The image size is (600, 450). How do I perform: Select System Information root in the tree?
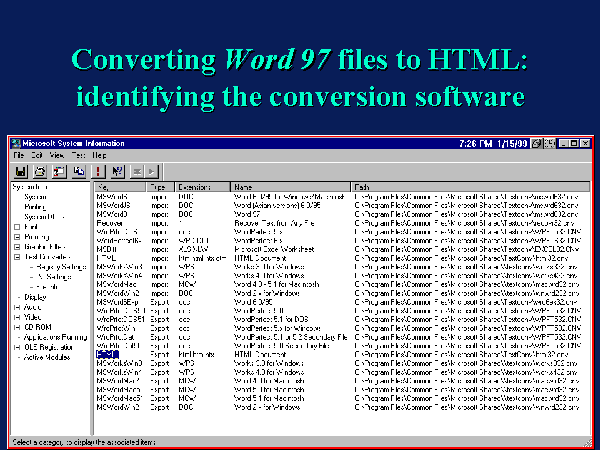click(31, 187)
